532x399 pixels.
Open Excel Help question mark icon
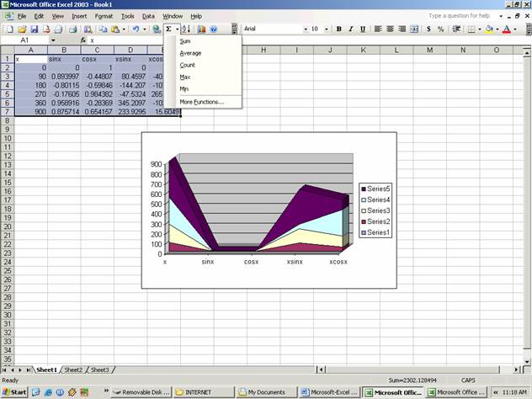214,29
